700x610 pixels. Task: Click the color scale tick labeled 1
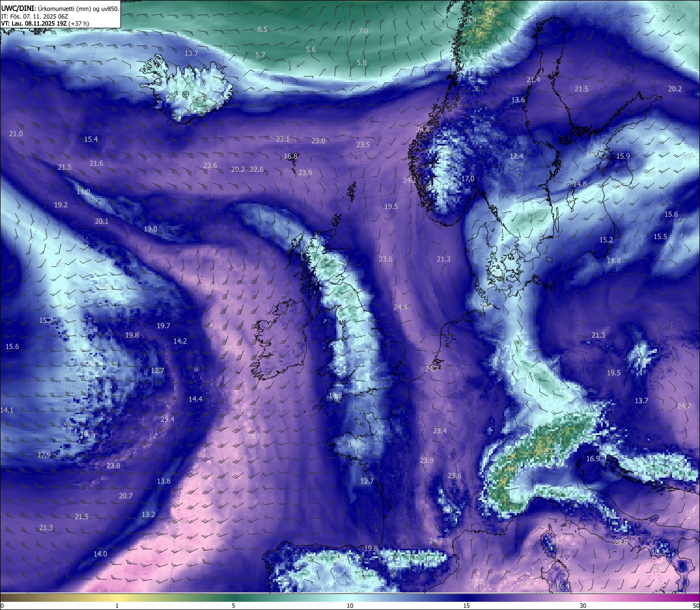(x=117, y=606)
